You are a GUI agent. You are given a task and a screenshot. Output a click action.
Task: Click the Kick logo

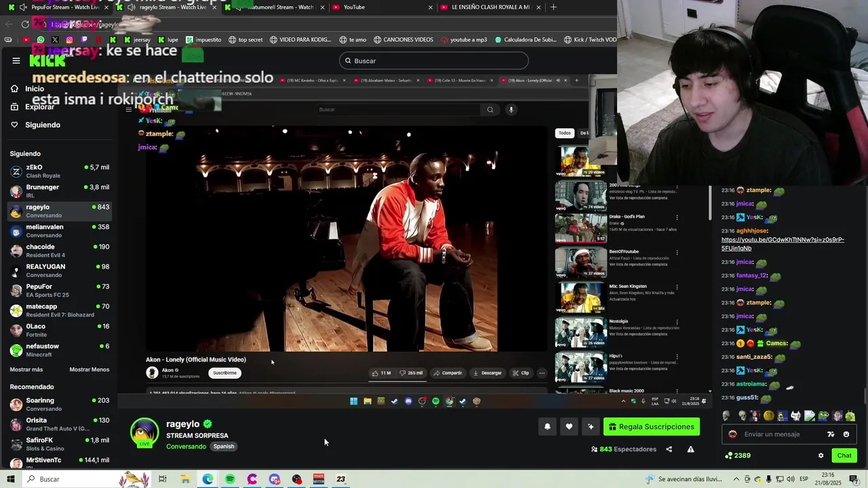[x=47, y=61]
